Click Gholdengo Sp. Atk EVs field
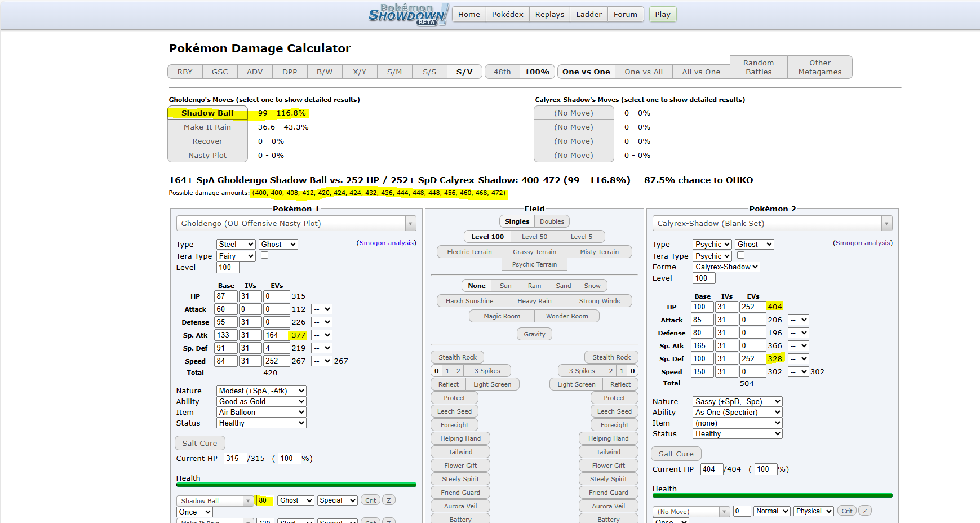The image size is (980, 523). coord(276,335)
